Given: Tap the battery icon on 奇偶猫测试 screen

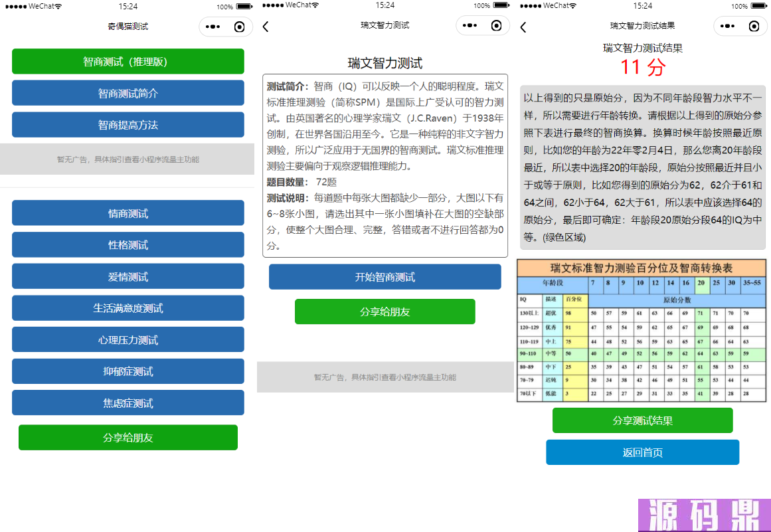Looking at the screenshot, I should [x=244, y=7].
